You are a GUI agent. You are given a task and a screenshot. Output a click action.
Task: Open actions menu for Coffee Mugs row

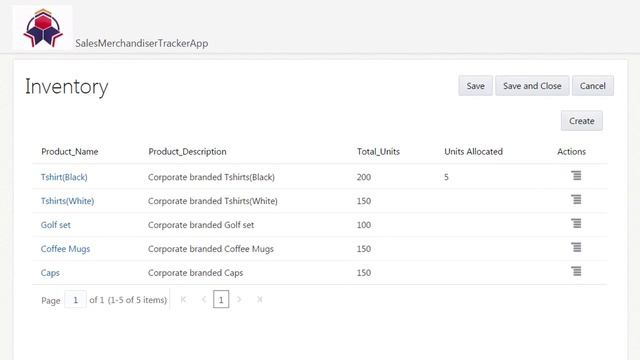point(576,247)
